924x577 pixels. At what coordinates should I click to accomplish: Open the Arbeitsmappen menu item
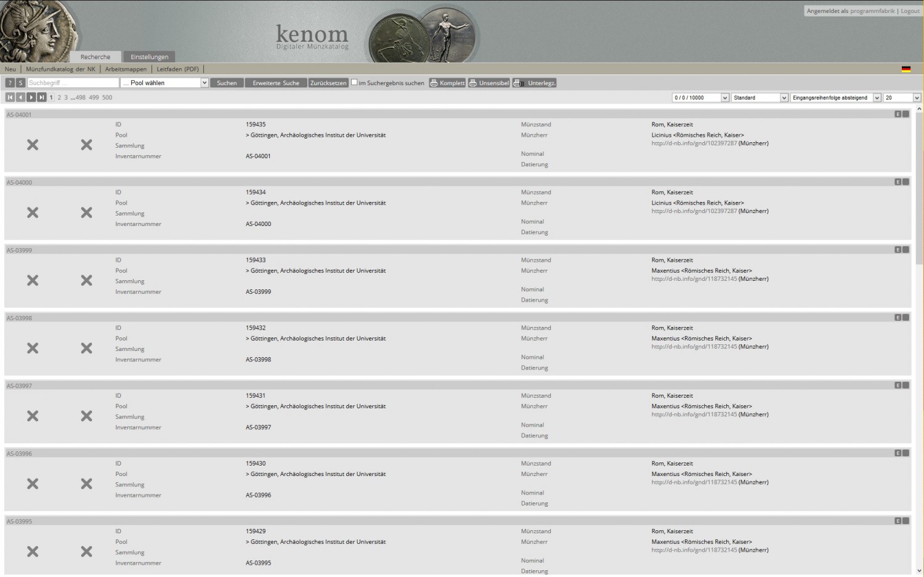126,69
